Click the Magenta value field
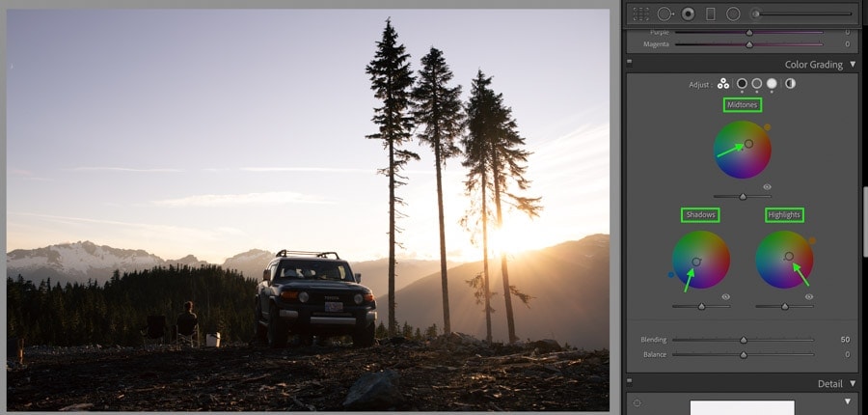The image size is (868, 415). [847, 44]
